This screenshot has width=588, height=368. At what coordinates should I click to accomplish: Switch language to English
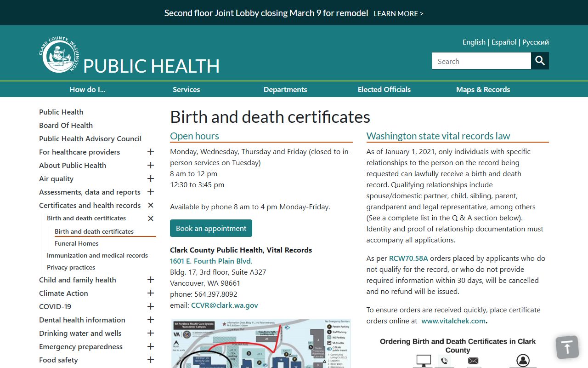[474, 42]
